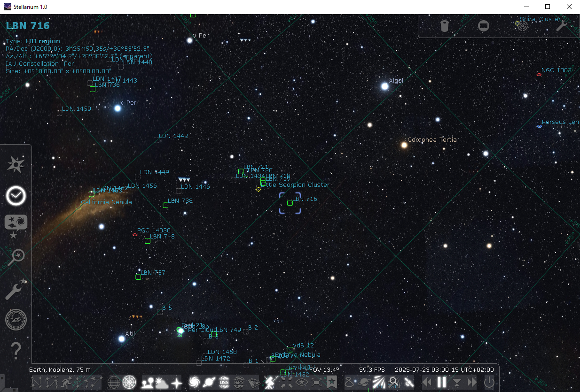The image size is (580, 392).
Task: Select the star ε Per
Action: pyautogui.click(x=118, y=108)
